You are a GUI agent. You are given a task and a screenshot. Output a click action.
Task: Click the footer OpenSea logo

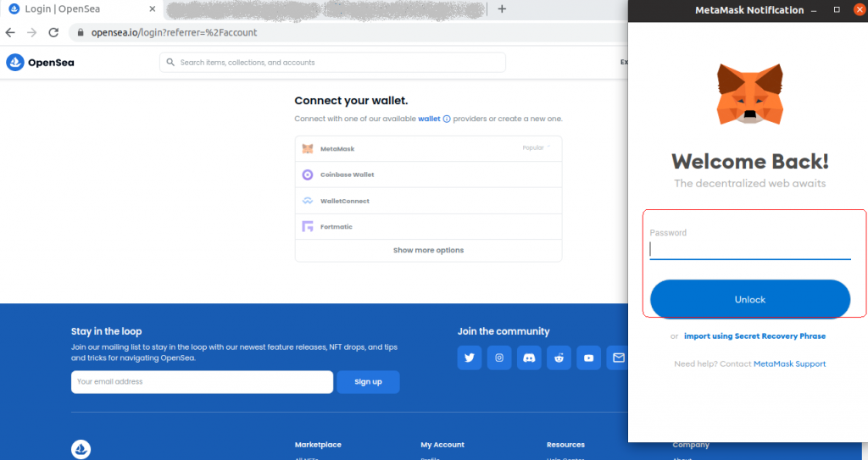tap(81, 449)
